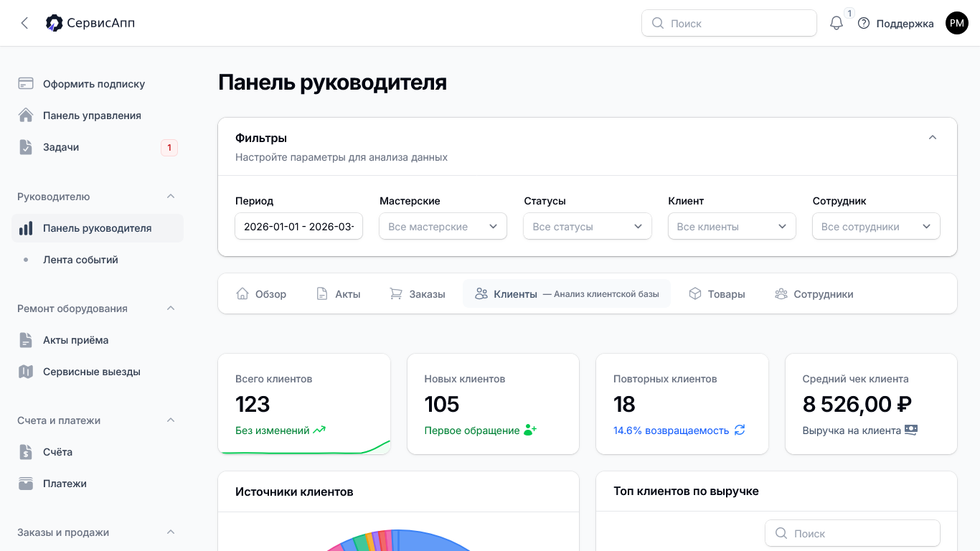
Task: Collapse the Фильтры panel chevron
Action: [x=933, y=136]
